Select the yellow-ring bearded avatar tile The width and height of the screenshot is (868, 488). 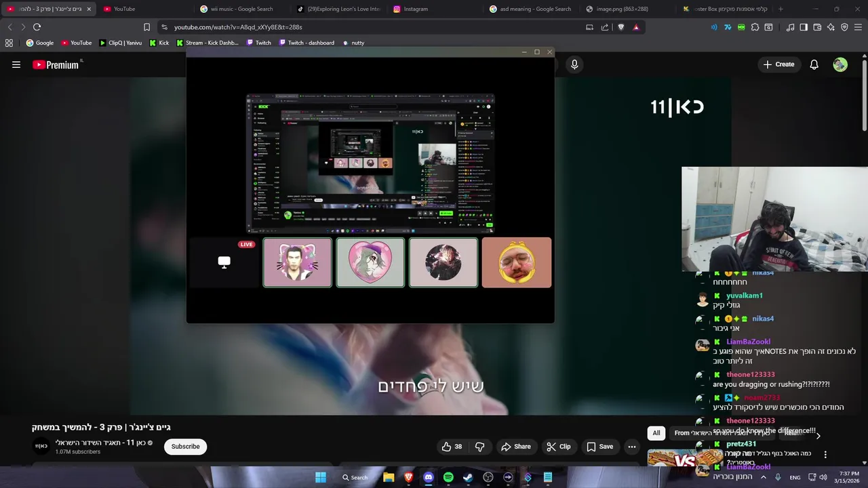click(517, 262)
